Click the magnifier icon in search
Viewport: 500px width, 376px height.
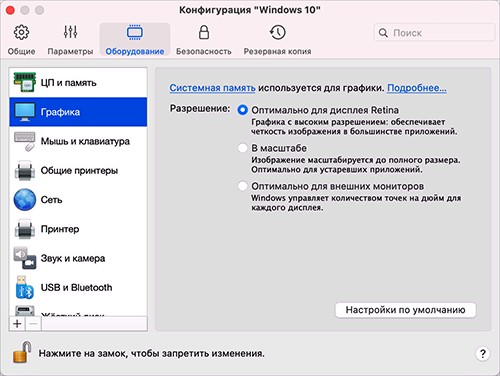(383, 33)
